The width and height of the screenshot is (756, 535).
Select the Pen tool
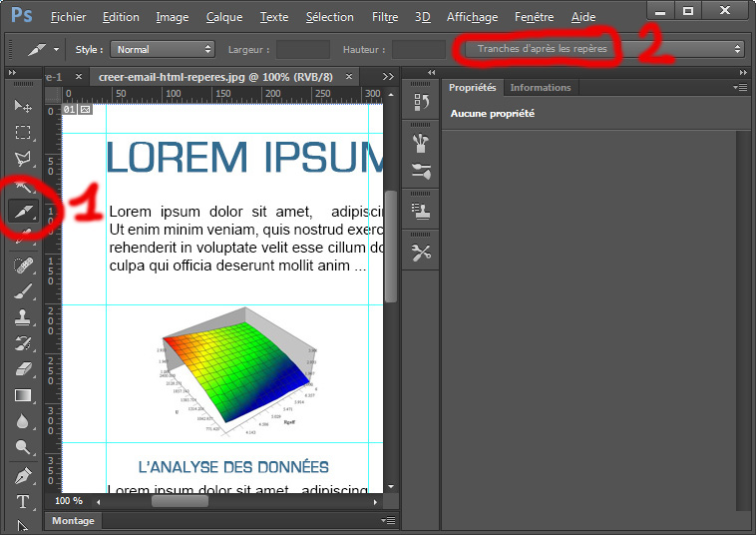(x=23, y=476)
